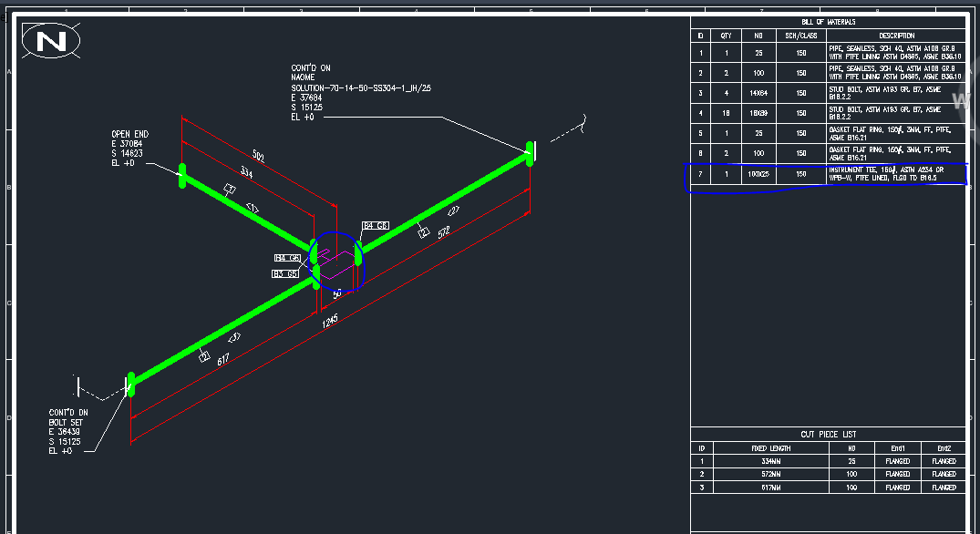Image resolution: width=980 pixels, height=534 pixels.
Task: Click the FLANGED End1 cell in cut piece row 2
Action: 897,474
